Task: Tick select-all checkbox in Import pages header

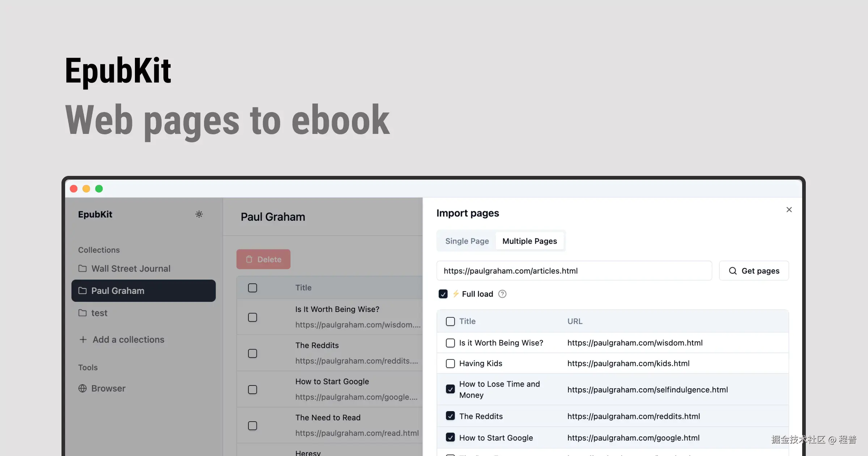Action: tap(450, 321)
